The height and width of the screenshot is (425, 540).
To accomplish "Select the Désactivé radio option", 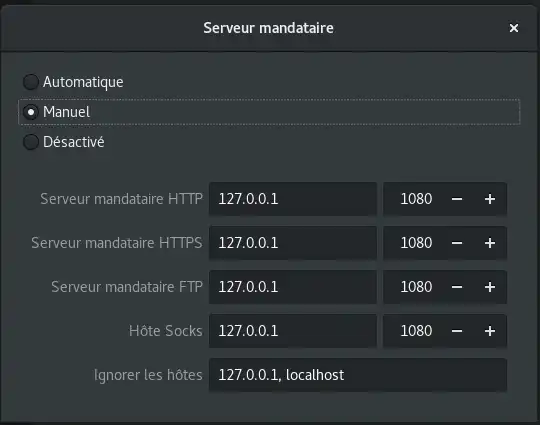I will tap(31, 142).
